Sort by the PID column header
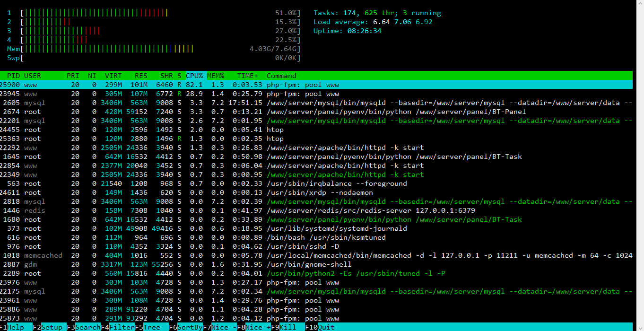This screenshot has height=331, width=644. [x=13, y=76]
